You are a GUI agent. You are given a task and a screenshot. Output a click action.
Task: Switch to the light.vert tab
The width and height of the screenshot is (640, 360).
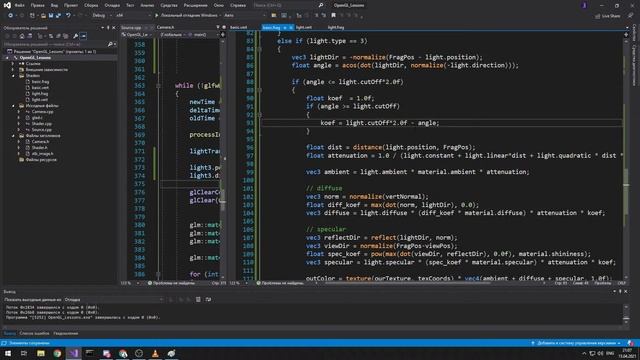304,27
